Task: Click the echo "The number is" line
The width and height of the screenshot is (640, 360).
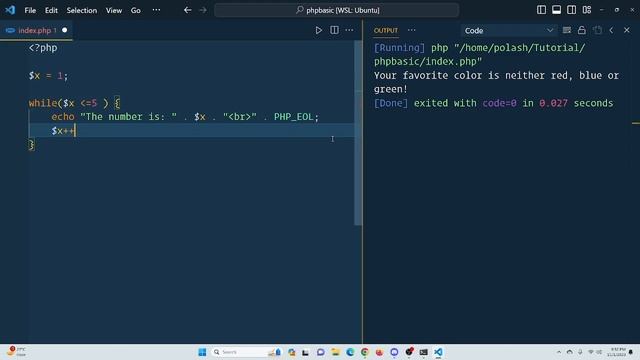Action: coord(184,117)
